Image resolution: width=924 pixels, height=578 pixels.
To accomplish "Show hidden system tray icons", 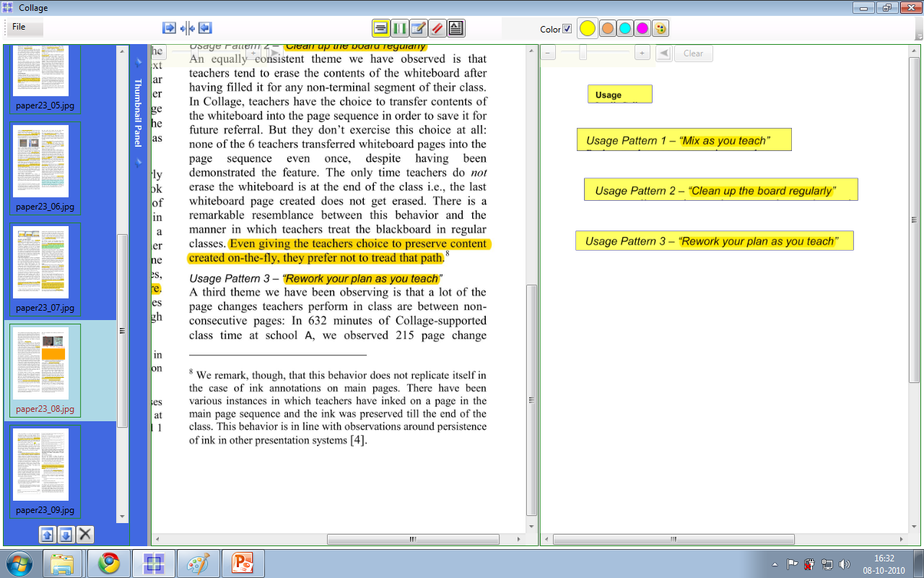I will [x=775, y=564].
